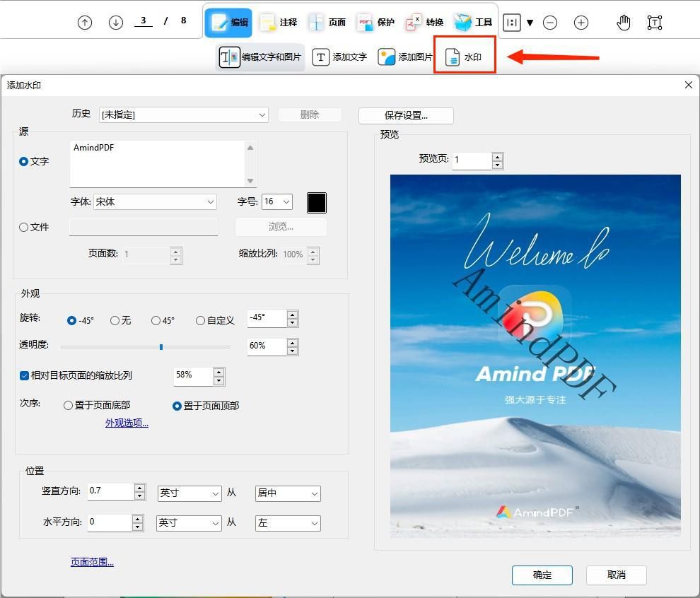Confirm with the 确定 button
Screen dimensions: 700x598
[542, 575]
